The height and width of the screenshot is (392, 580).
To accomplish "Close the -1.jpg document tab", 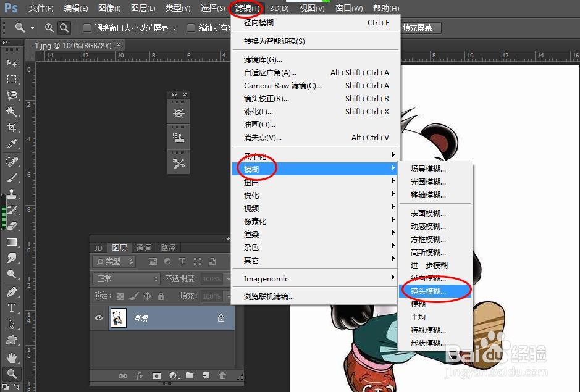I will point(119,44).
